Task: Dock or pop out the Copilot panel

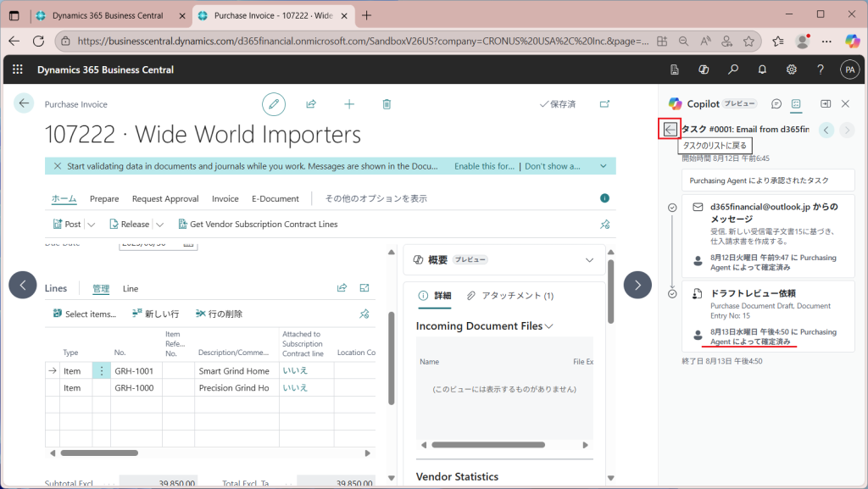Action: tap(826, 103)
